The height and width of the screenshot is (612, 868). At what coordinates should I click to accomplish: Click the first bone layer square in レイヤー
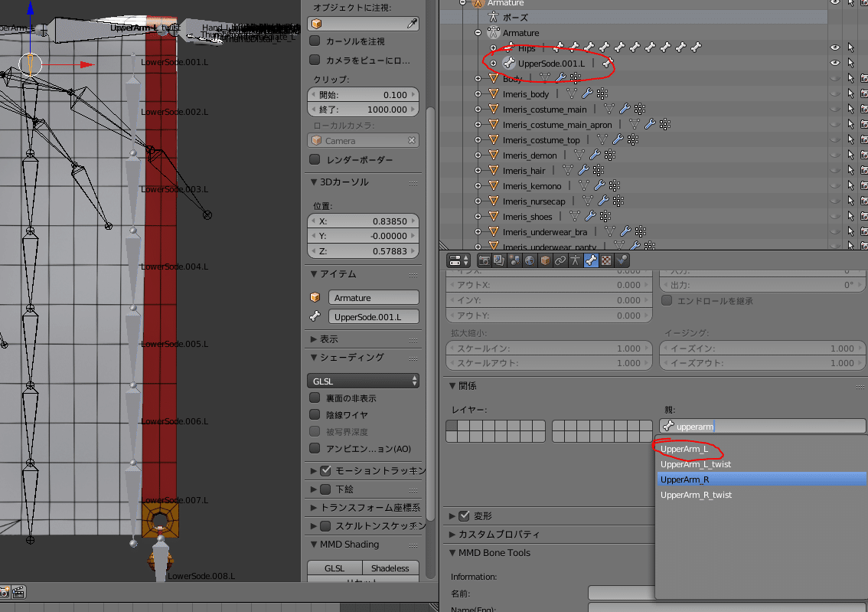(x=452, y=425)
